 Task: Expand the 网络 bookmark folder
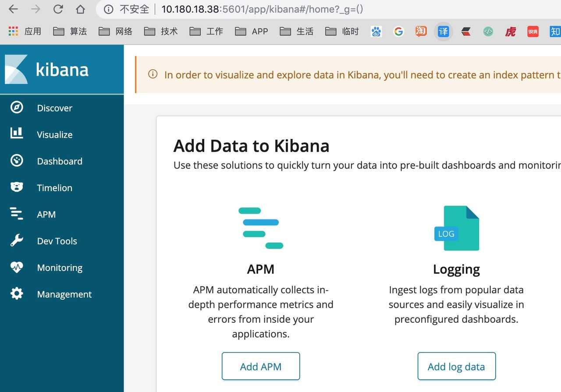[x=116, y=31]
